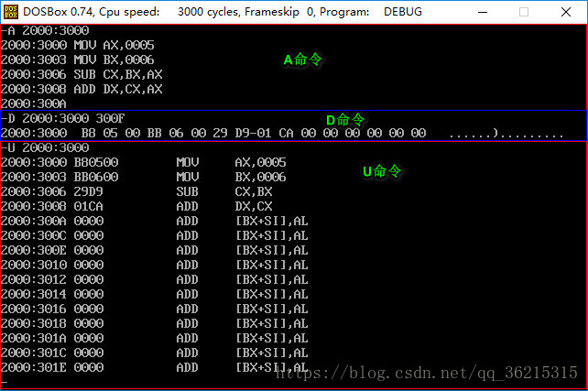Click the green "D命令" label
Screen dimensions: 588x391
click(345, 119)
